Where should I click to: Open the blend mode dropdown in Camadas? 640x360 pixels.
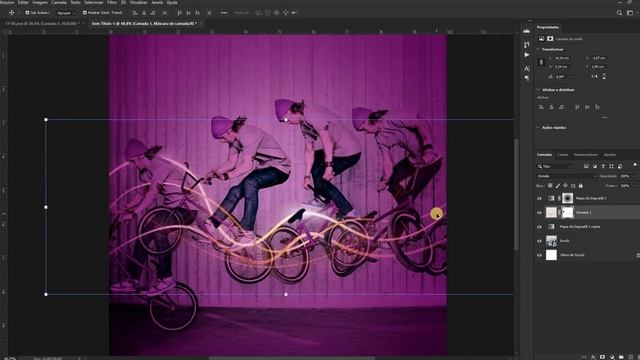tap(567, 176)
